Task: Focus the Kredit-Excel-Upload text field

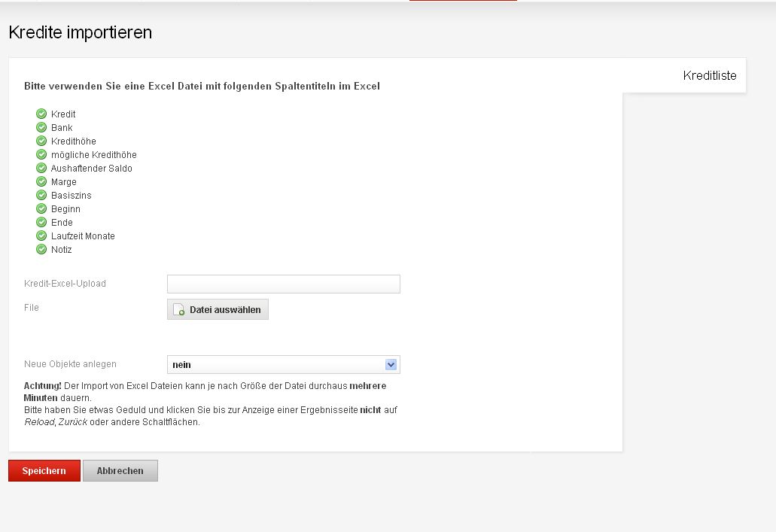Action: [x=283, y=284]
